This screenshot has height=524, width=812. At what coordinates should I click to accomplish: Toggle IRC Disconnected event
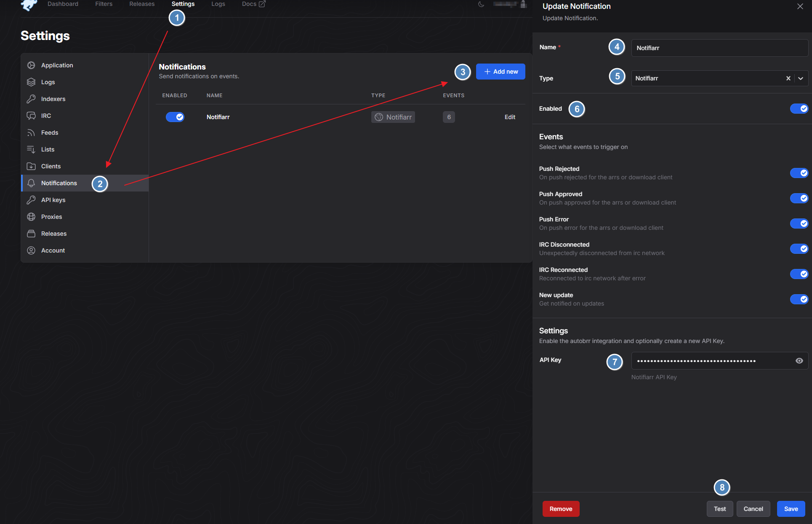tap(799, 249)
